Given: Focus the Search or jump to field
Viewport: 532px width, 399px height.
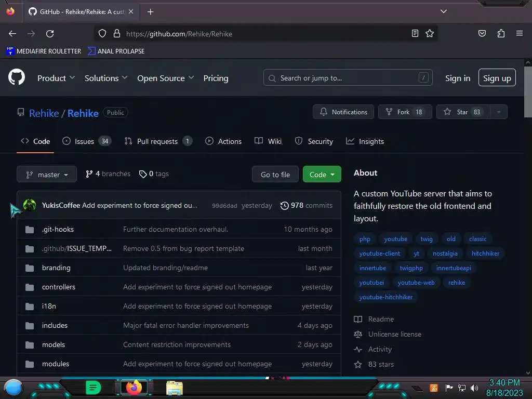Looking at the screenshot, I should [348, 78].
